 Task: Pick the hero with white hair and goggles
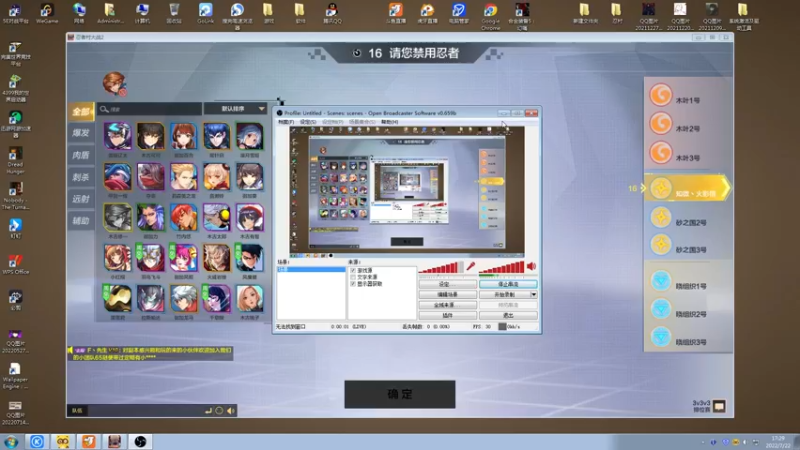(x=151, y=258)
